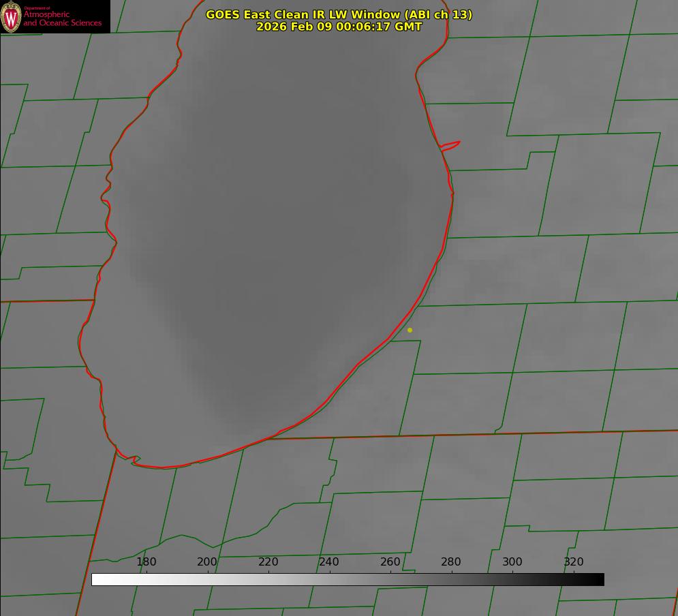678x616 pixels.
Task: Click the colorbar label '260'
Action: [x=390, y=562]
